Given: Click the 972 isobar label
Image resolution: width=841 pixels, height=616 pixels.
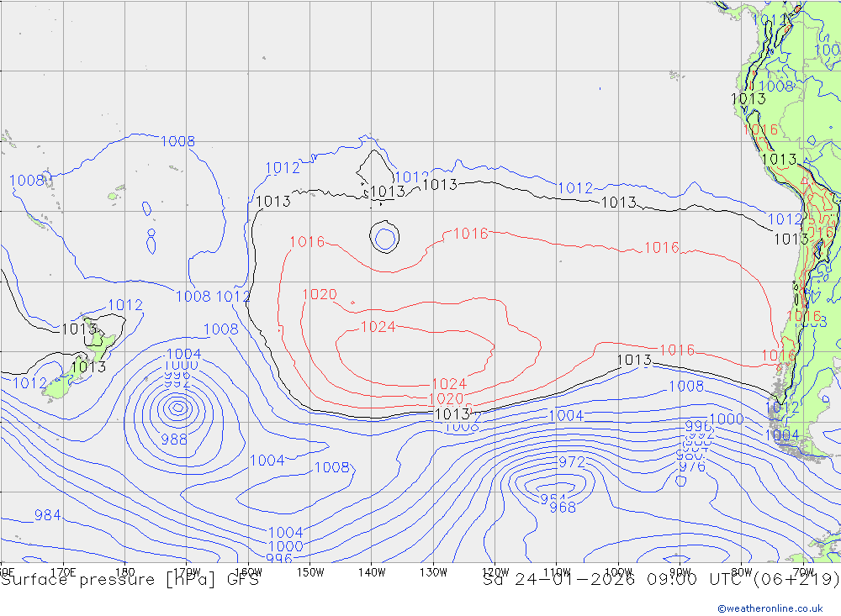Looking at the screenshot, I should [x=572, y=462].
